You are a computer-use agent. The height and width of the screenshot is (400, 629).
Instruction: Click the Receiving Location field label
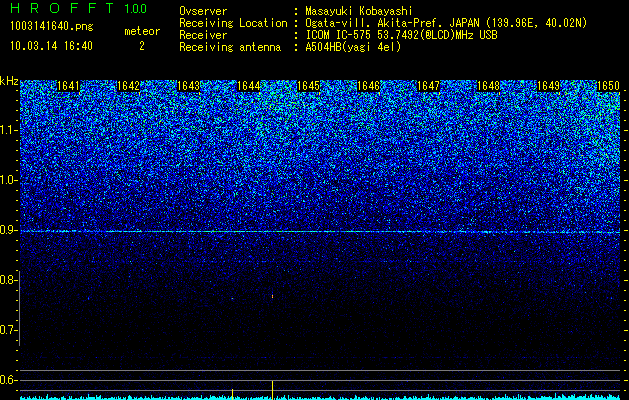233,24
